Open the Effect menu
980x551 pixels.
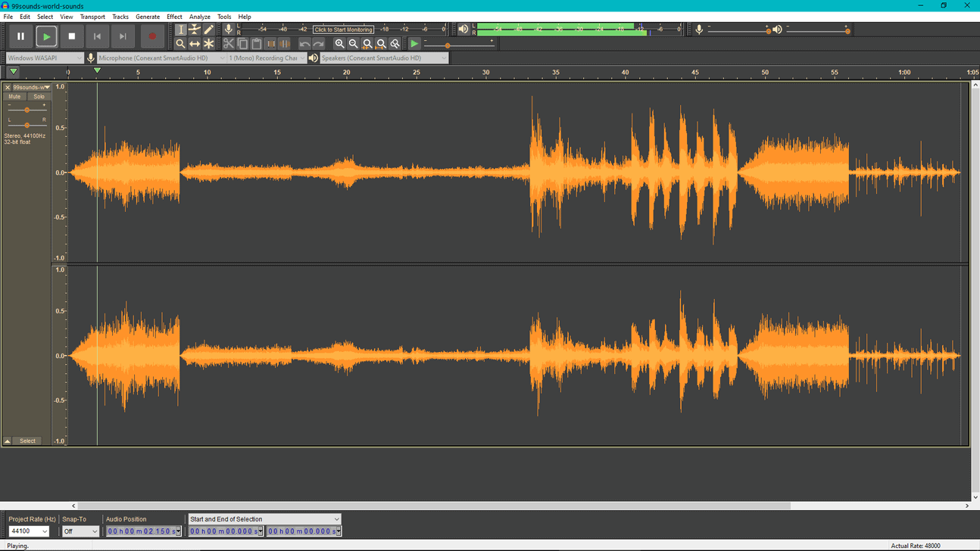coord(174,17)
